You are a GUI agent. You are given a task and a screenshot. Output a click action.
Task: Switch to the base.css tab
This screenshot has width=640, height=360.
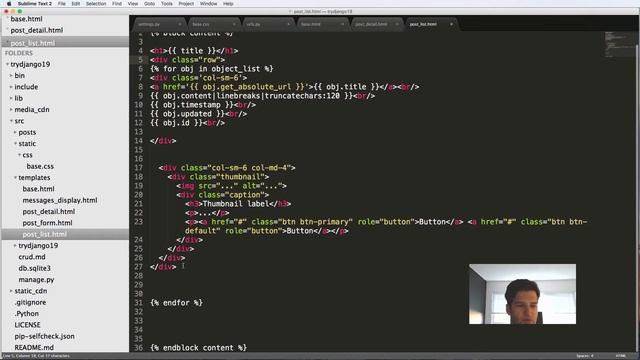(213, 24)
